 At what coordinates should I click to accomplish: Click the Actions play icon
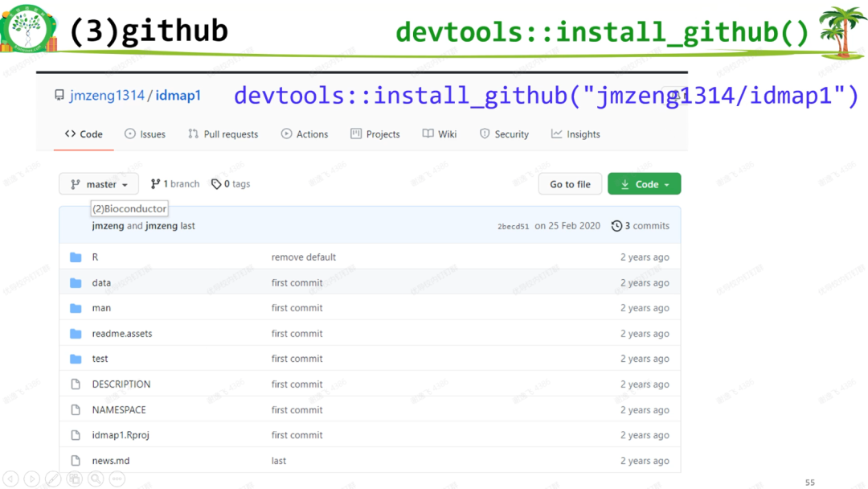(x=286, y=134)
